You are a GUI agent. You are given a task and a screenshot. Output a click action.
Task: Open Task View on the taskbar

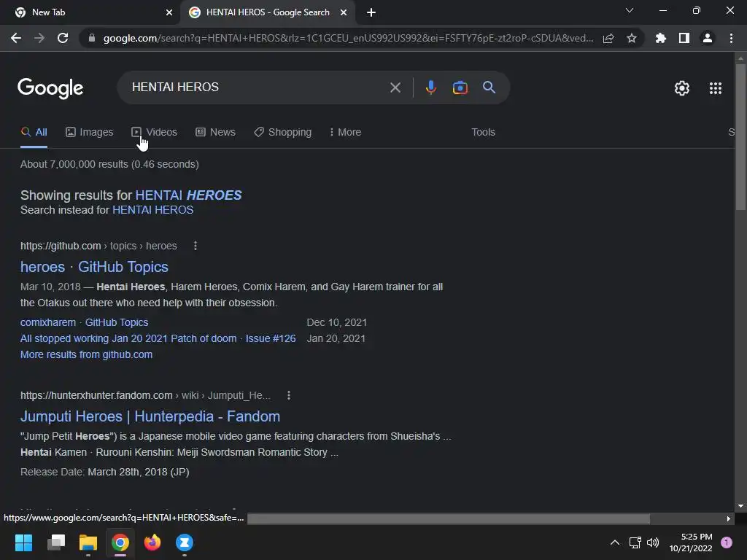56,542
